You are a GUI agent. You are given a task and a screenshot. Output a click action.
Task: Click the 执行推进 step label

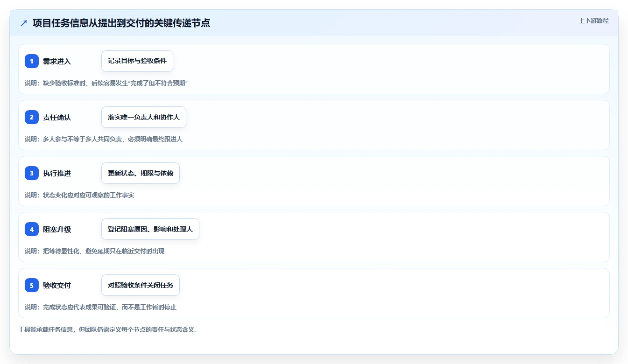[x=57, y=173]
